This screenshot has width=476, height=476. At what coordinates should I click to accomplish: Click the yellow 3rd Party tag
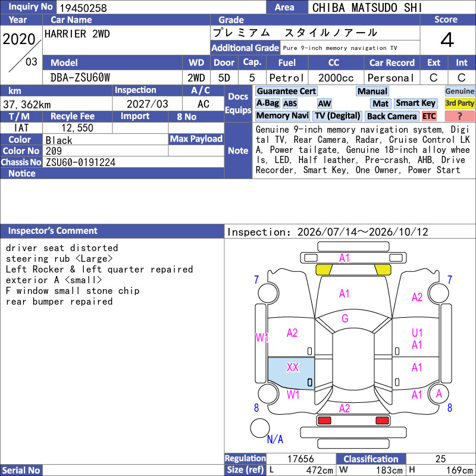point(459,103)
